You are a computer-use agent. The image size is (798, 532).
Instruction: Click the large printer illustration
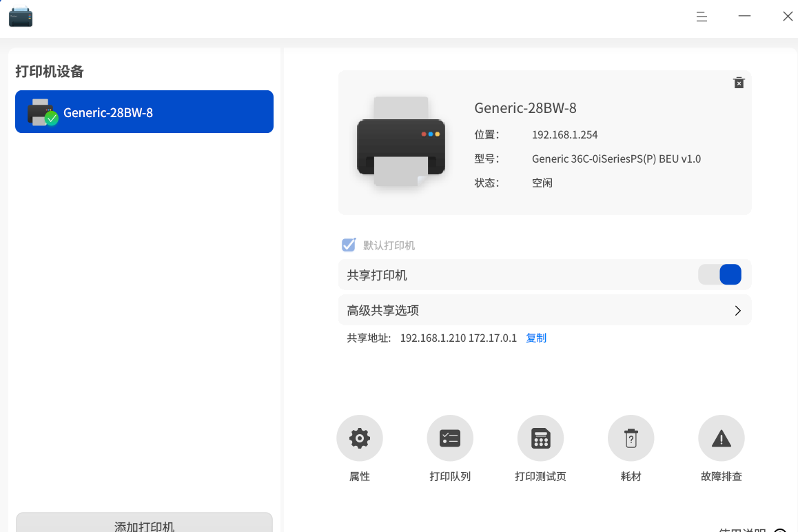coord(401,141)
